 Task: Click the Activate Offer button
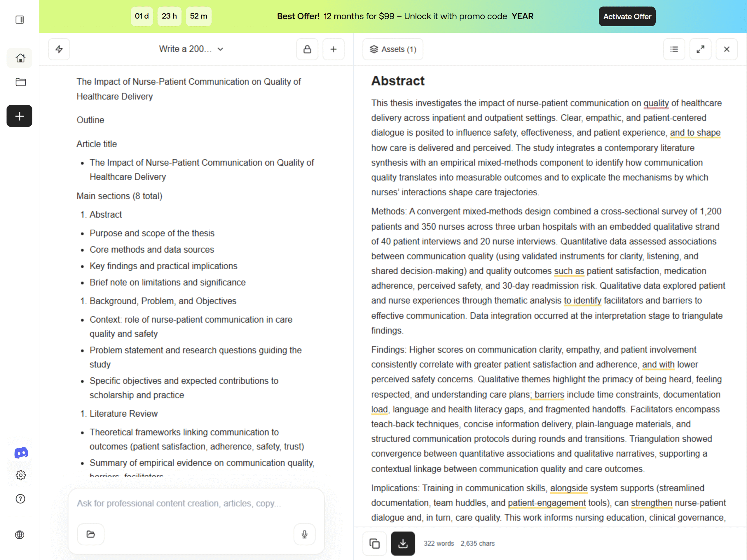click(627, 16)
